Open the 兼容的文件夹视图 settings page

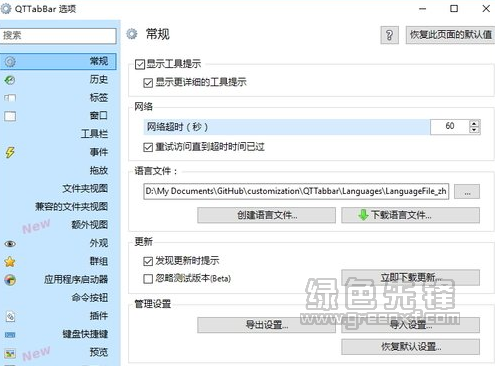tap(58, 207)
